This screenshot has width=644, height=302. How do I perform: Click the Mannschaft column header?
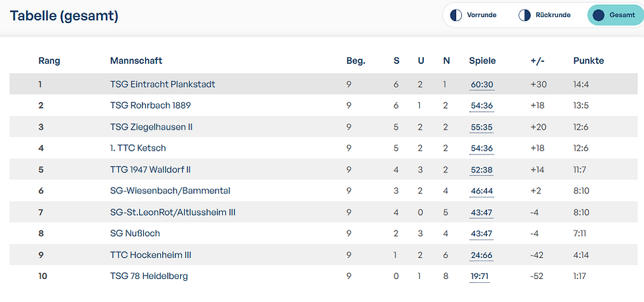136,61
